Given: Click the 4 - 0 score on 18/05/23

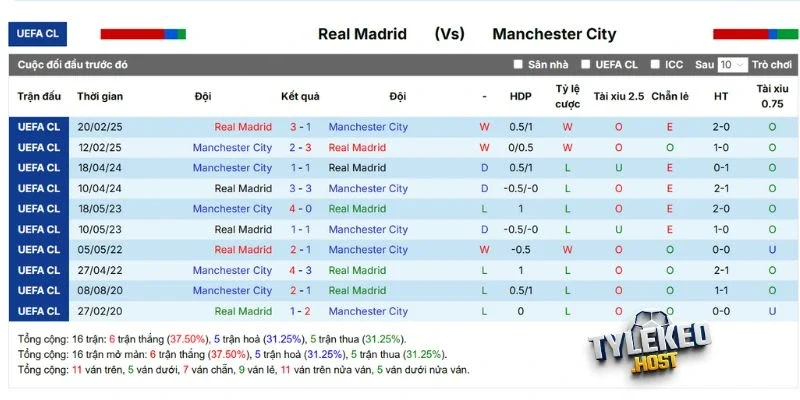Looking at the screenshot, I should (x=300, y=209).
